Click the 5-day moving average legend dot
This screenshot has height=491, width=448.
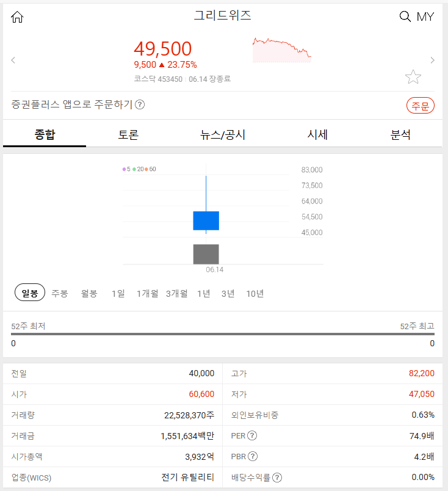(x=125, y=169)
